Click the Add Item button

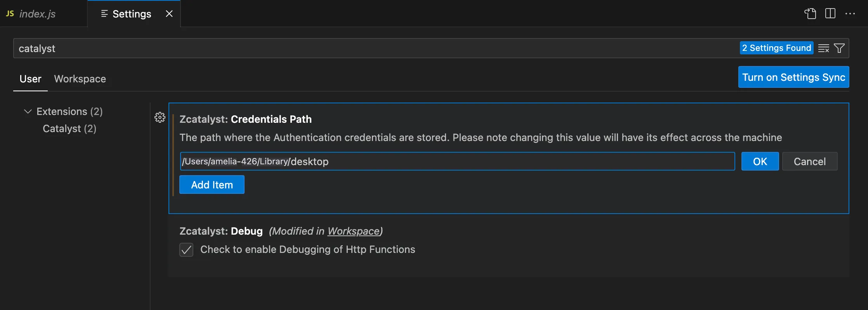click(x=212, y=185)
